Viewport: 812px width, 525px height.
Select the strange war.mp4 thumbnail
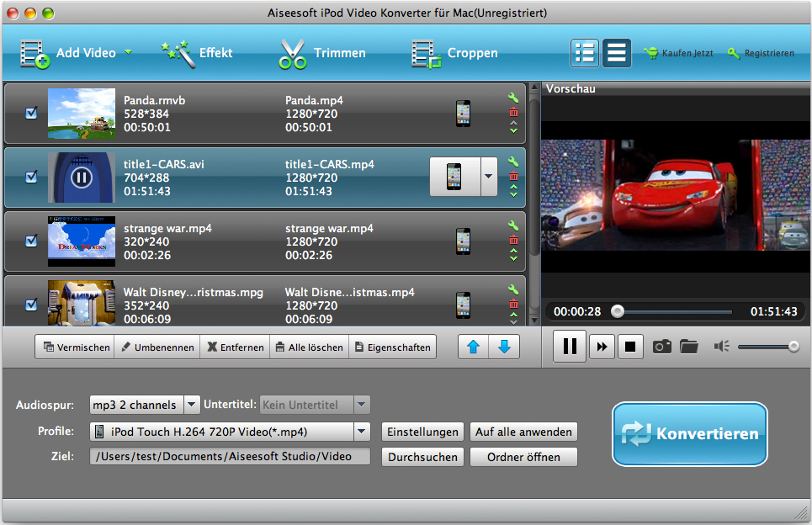pyautogui.click(x=82, y=241)
